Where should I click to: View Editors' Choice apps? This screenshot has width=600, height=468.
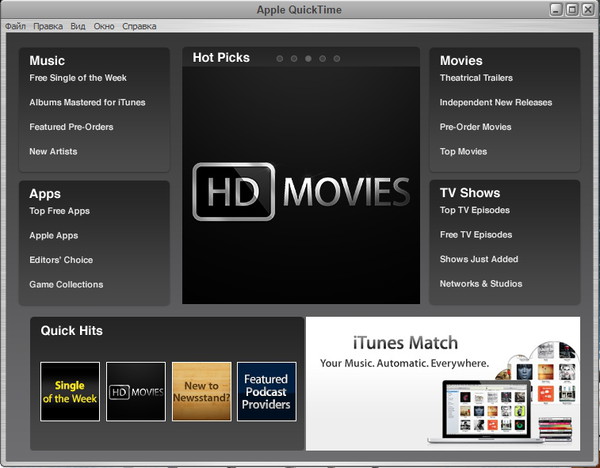coord(61,260)
